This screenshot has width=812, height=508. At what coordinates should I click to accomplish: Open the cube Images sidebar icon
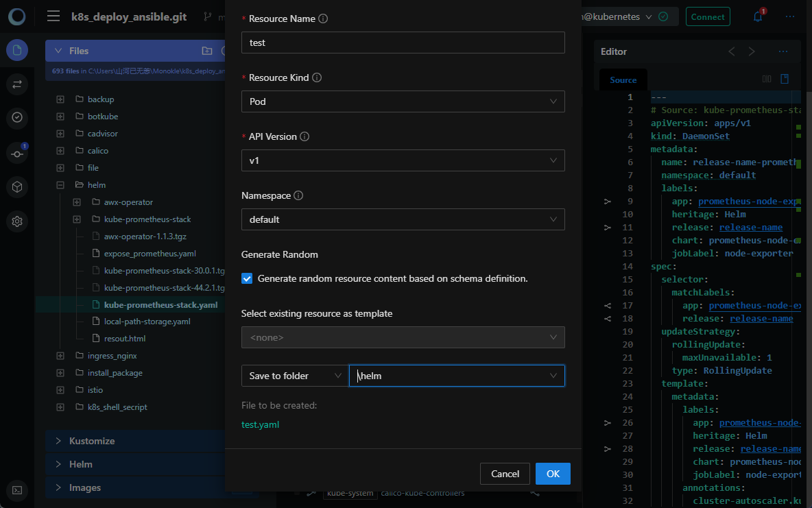tap(17, 187)
